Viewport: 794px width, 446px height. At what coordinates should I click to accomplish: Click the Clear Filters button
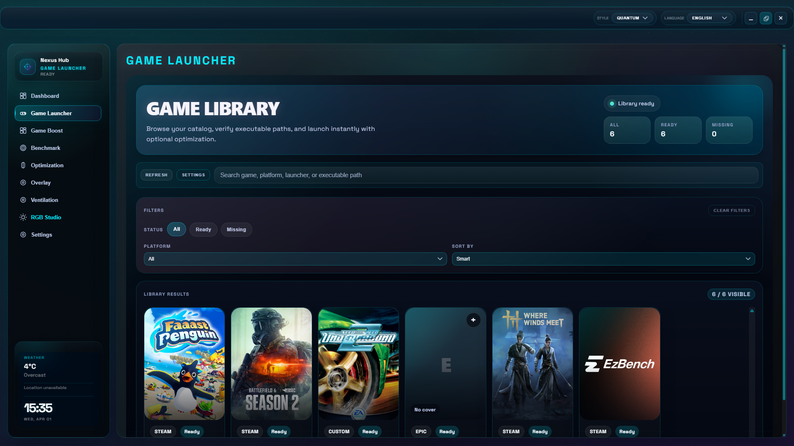coord(731,210)
